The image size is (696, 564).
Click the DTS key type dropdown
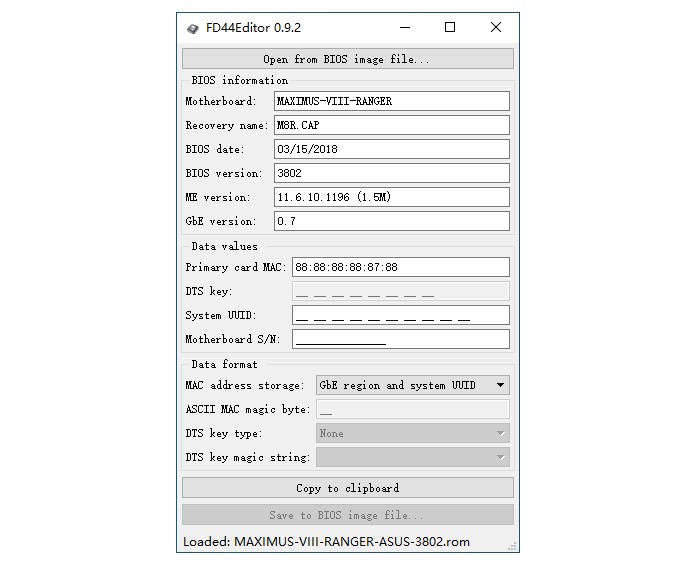tap(412, 433)
